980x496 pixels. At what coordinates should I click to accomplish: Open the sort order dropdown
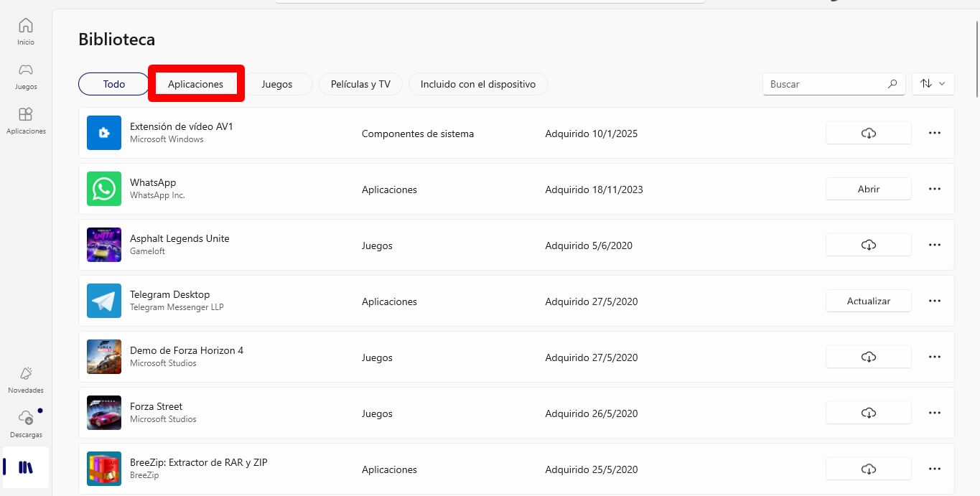(933, 84)
